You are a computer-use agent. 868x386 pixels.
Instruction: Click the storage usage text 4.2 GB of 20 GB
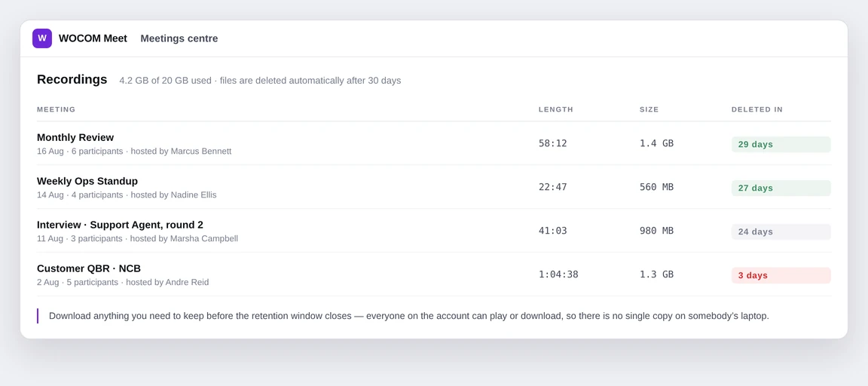point(166,81)
